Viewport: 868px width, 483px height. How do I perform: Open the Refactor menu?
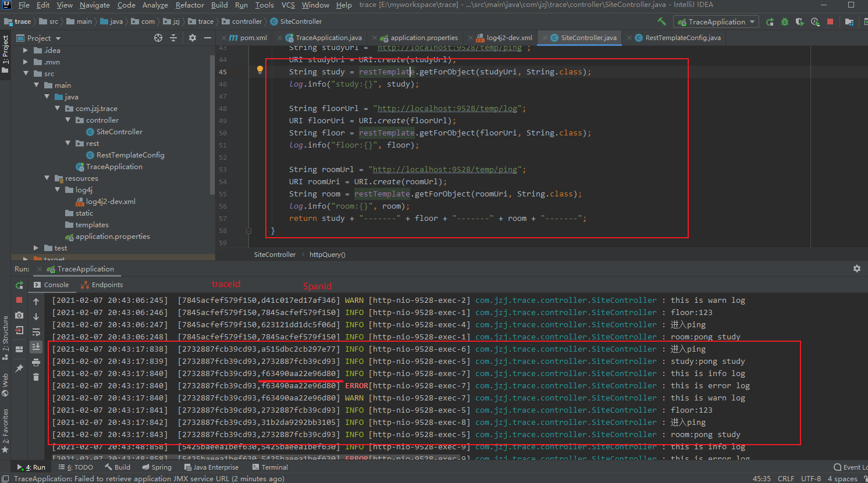point(190,5)
